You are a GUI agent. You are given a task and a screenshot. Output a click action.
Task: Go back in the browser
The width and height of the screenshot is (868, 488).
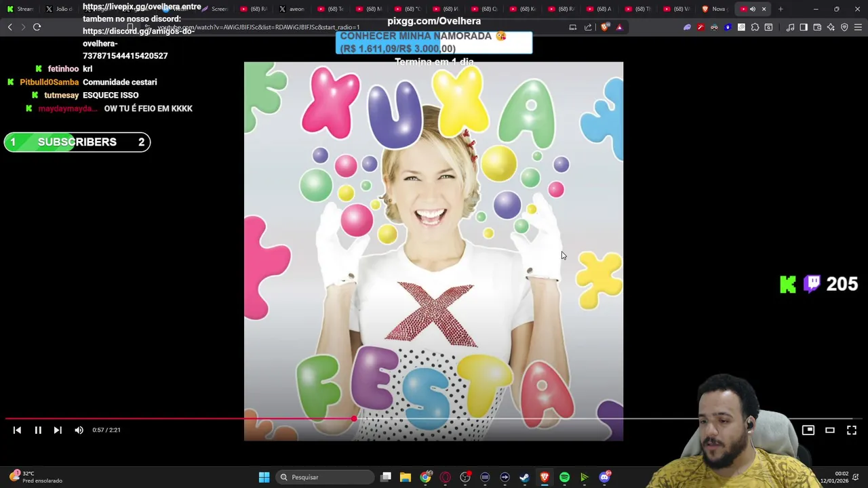(9, 27)
